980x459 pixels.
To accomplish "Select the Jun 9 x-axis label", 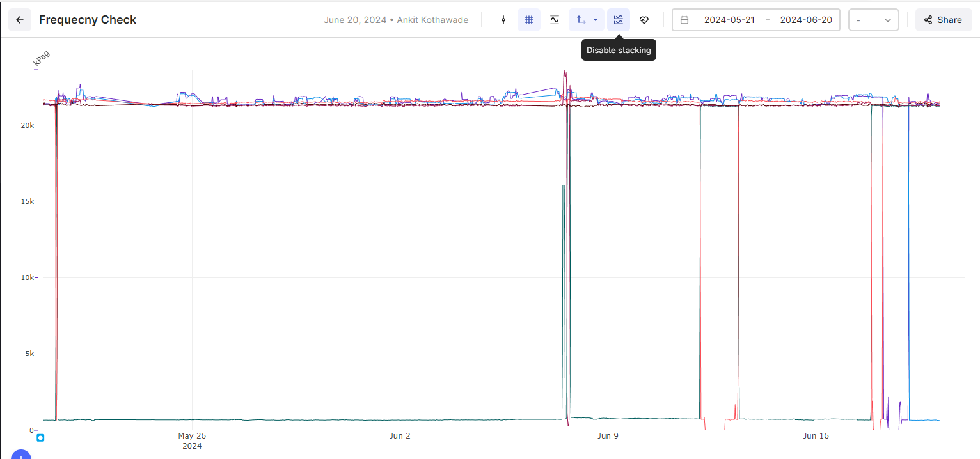I will pyautogui.click(x=608, y=436).
